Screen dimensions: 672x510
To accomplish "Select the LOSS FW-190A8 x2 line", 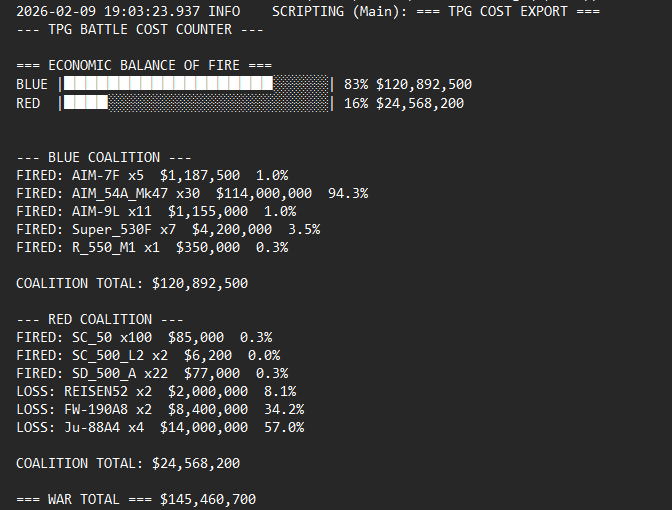I will click(160, 409).
